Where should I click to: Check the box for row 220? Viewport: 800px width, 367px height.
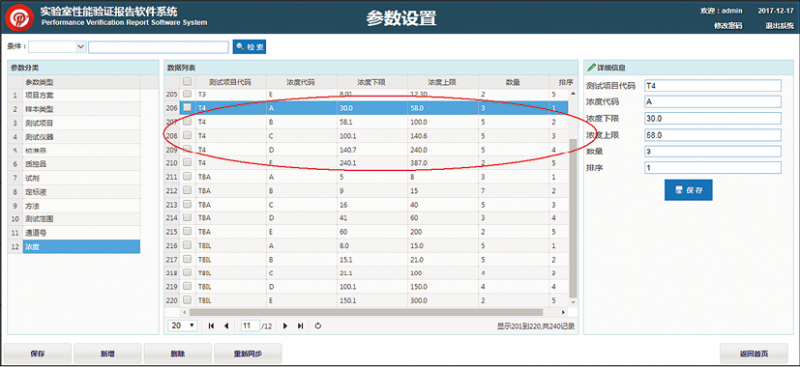[187, 300]
